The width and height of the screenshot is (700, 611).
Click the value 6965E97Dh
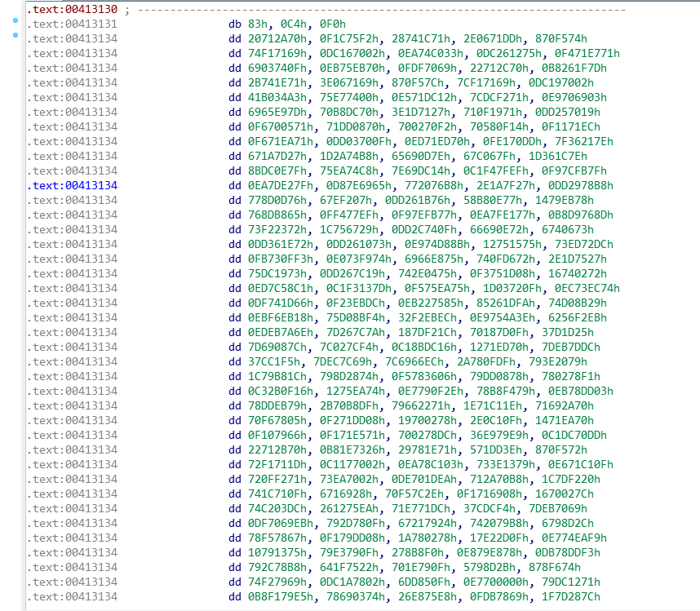point(277,113)
